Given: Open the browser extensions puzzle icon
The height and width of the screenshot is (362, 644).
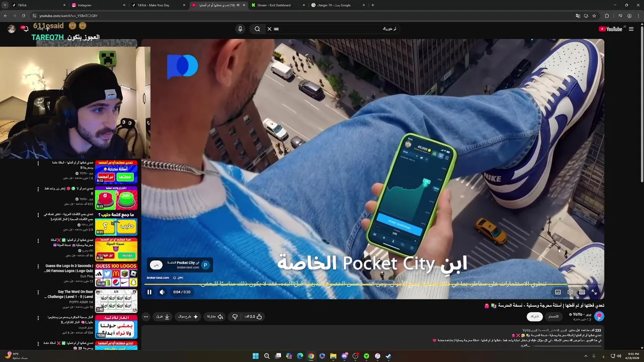Looking at the screenshot, I should [606, 16].
